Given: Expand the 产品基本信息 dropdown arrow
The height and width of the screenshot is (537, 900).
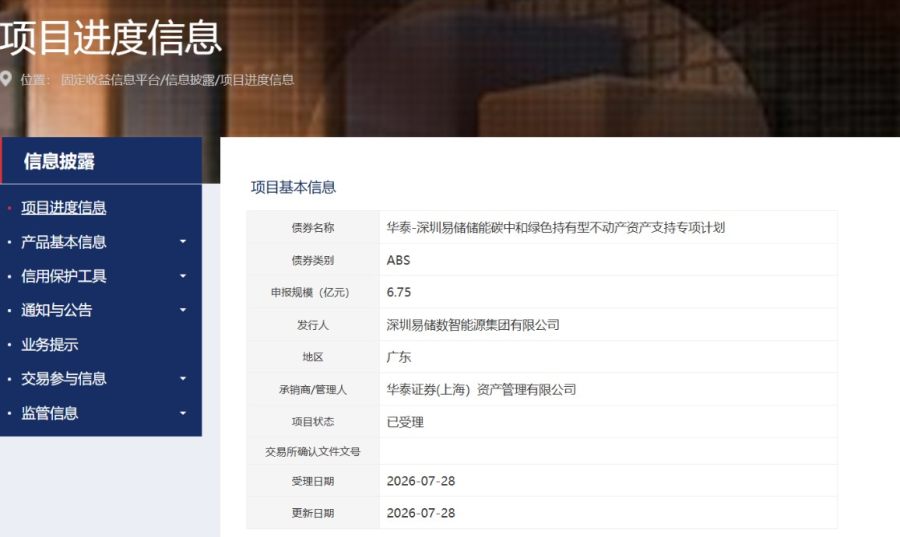Looking at the screenshot, I should pyautogui.click(x=183, y=242).
